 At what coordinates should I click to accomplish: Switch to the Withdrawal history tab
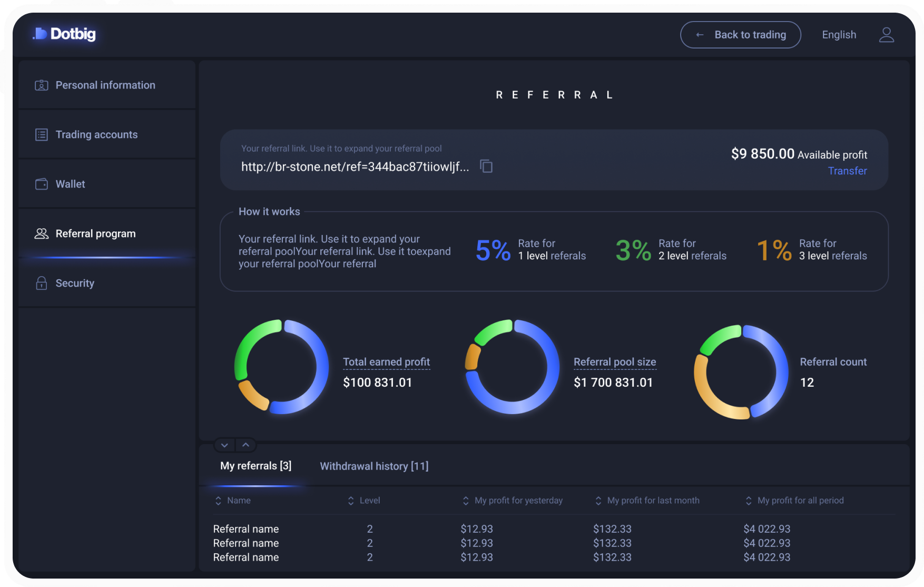tap(374, 466)
